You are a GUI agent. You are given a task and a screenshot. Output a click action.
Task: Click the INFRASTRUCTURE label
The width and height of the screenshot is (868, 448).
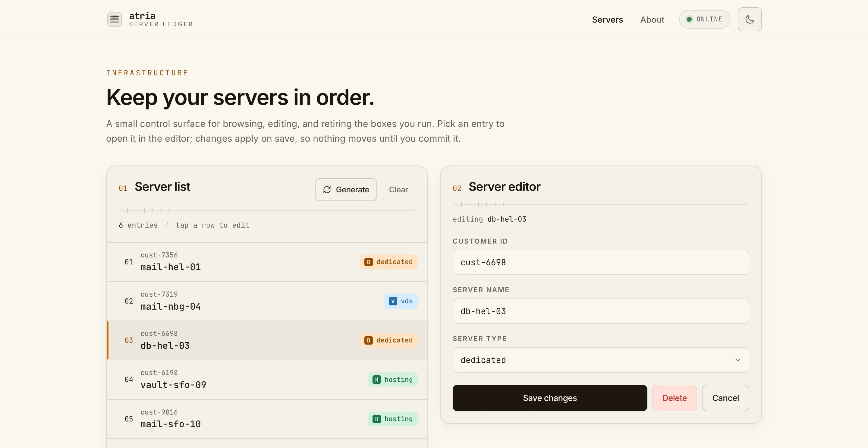(x=147, y=73)
